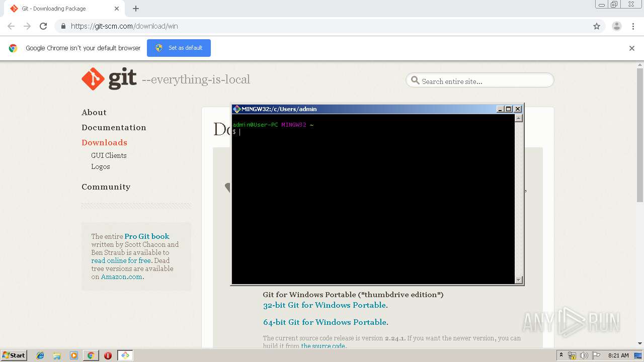Viewport: 644px width, 362px height.
Task: Open the Chrome profile avatar
Action: pos(617,26)
